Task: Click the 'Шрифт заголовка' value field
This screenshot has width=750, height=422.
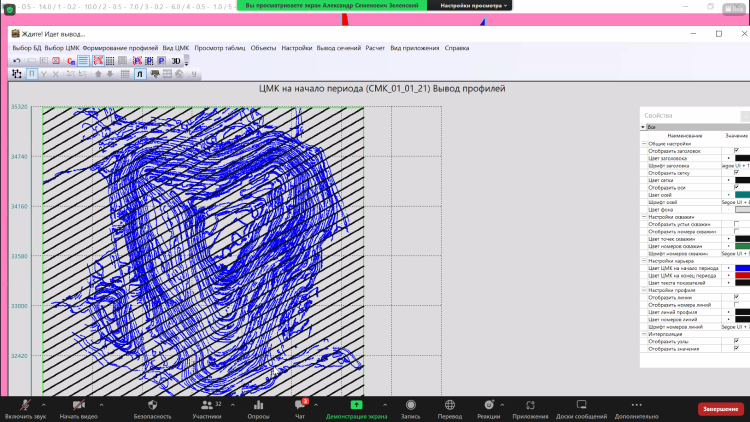Action: click(736, 165)
